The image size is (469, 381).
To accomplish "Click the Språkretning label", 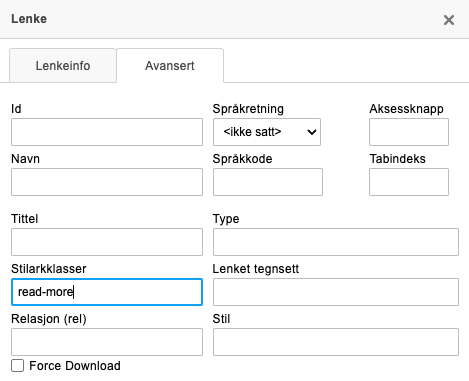I will [248, 109].
